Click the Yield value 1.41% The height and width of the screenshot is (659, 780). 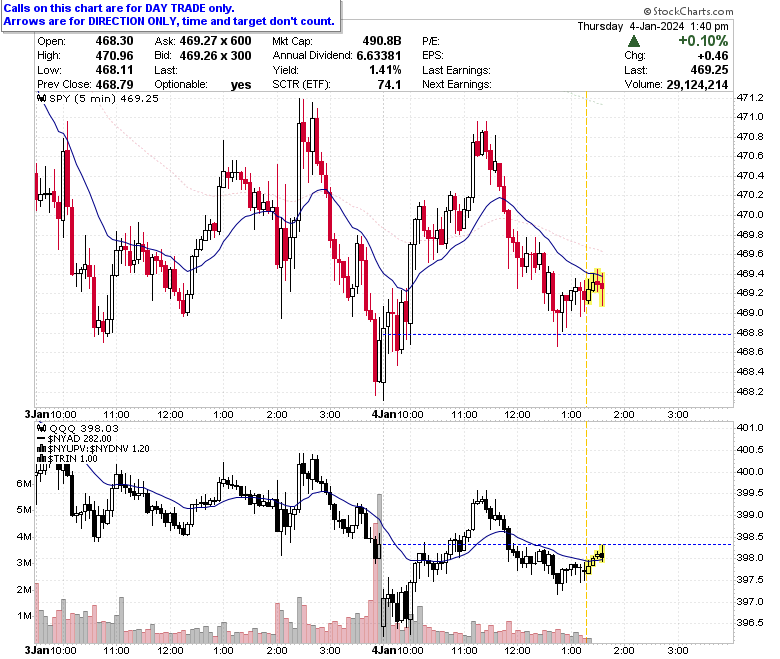click(x=385, y=70)
